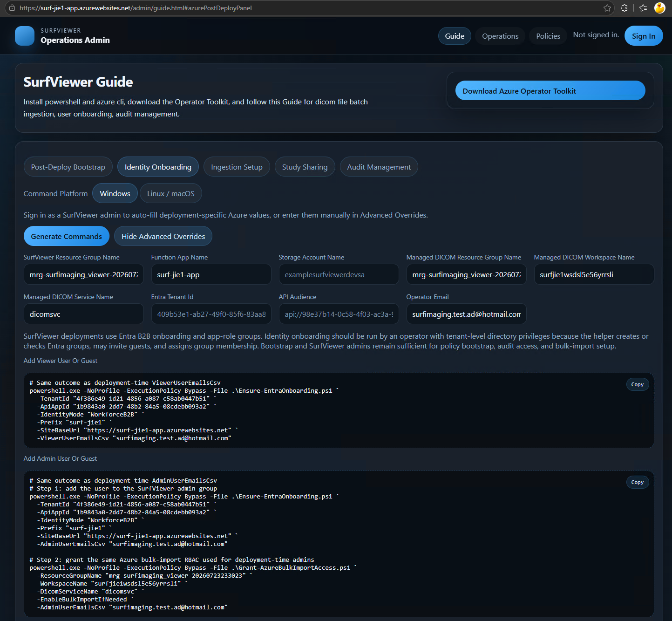Click the '-ViewerUserEmailsCsv' command line
This screenshot has height=621, width=672.
(x=134, y=438)
